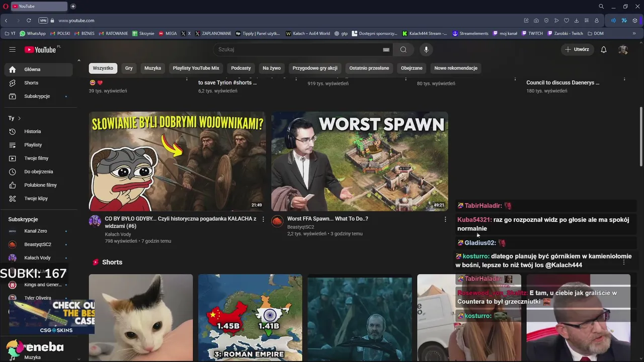
Task: Open the 7TV extension icon
Action: [624, 21]
